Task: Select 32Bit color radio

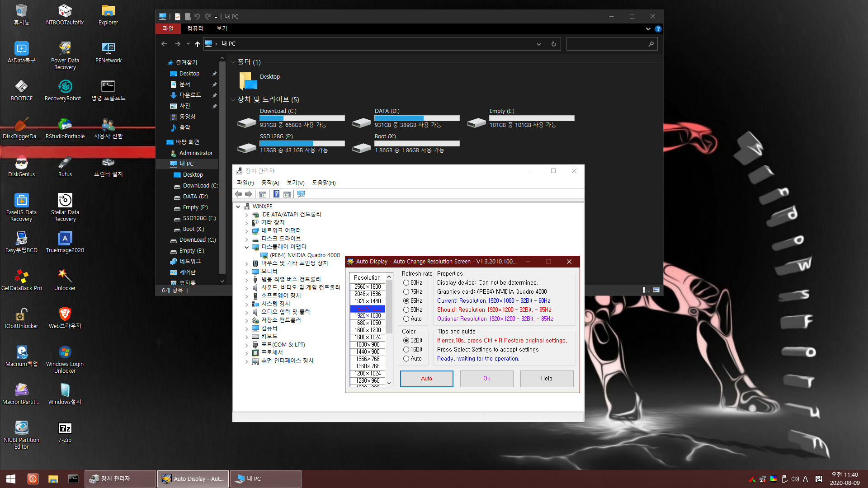Action: pos(412,340)
